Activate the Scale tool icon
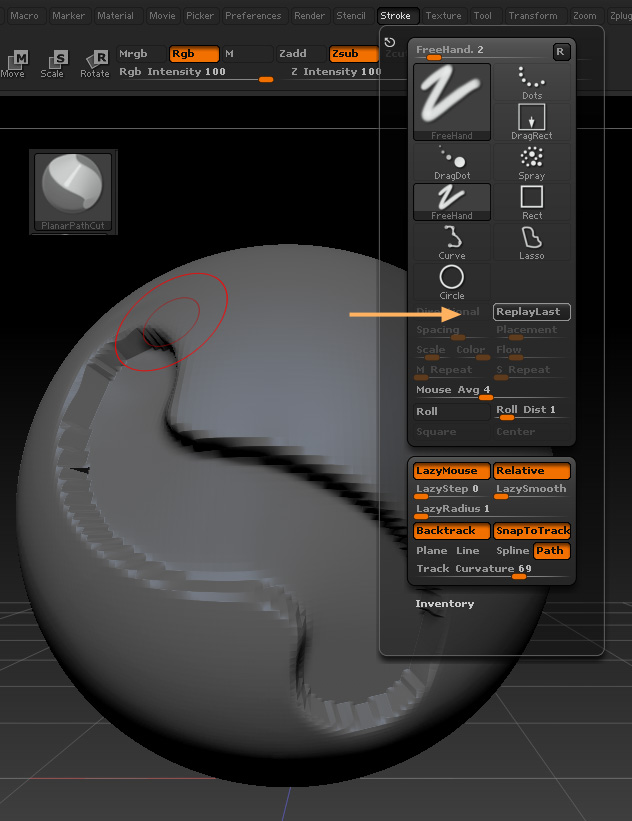Image resolution: width=632 pixels, height=821 pixels. 52,64
